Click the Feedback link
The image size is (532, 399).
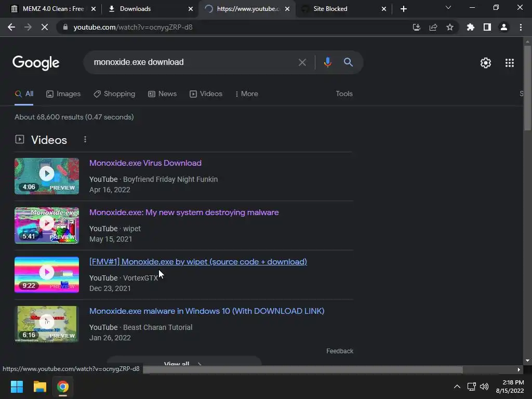click(x=340, y=351)
